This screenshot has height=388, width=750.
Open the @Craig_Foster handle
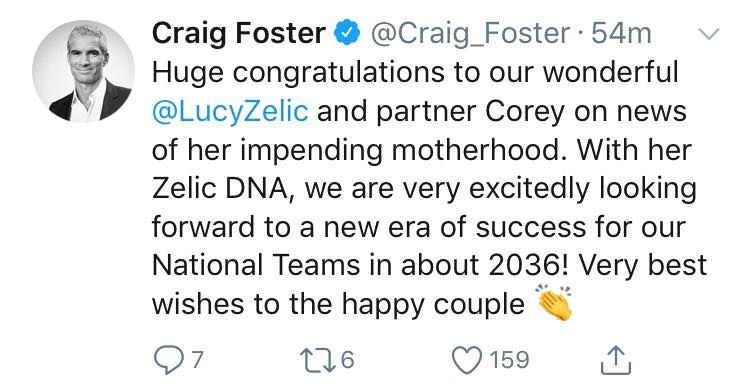471,35
